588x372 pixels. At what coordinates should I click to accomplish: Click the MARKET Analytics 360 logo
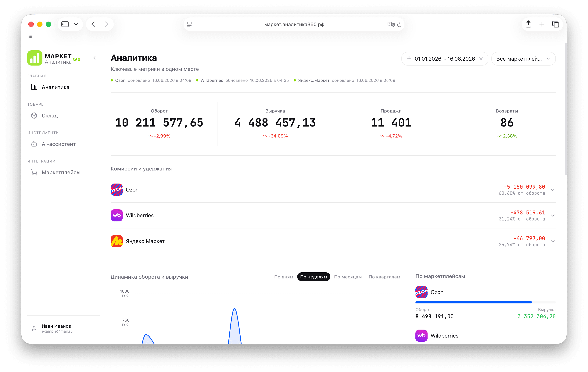(54, 58)
